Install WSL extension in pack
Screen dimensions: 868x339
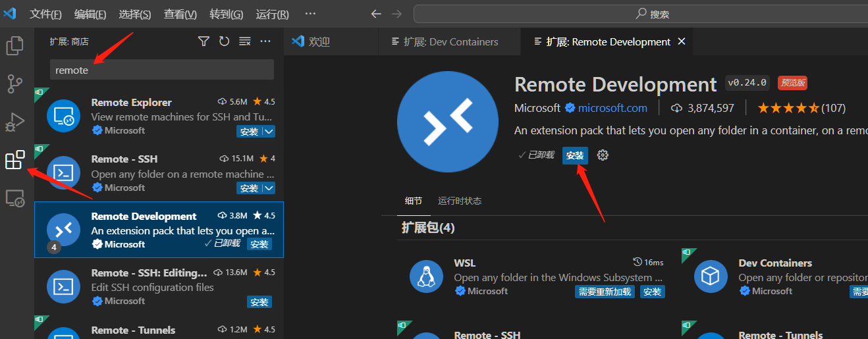pyautogui.click(x=652, y=292)
